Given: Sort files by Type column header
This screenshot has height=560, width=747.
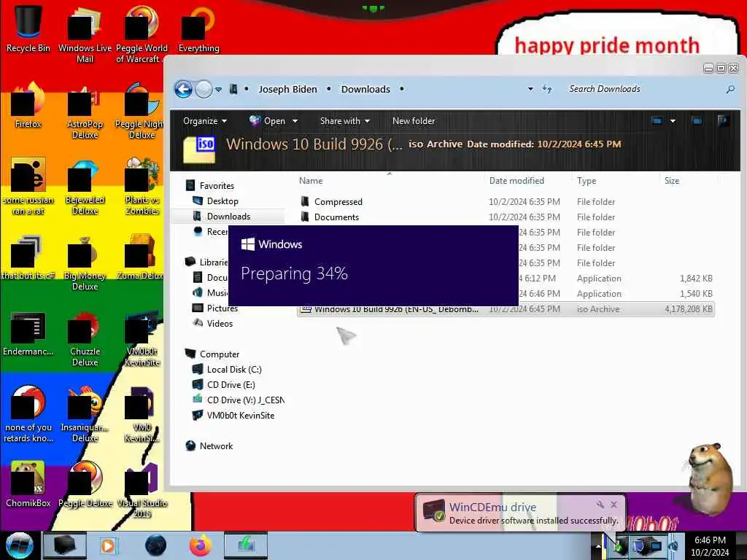Looking at the screenshot, I should tap(587, 181).
